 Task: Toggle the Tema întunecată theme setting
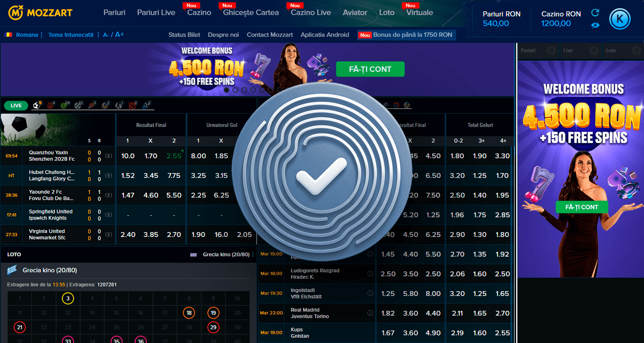71,35
